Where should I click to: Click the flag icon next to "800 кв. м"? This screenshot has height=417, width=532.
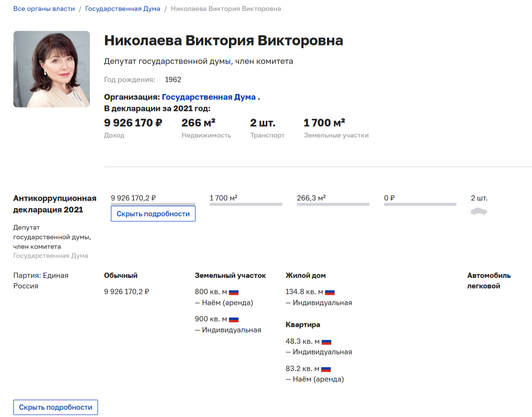[234, 292]
